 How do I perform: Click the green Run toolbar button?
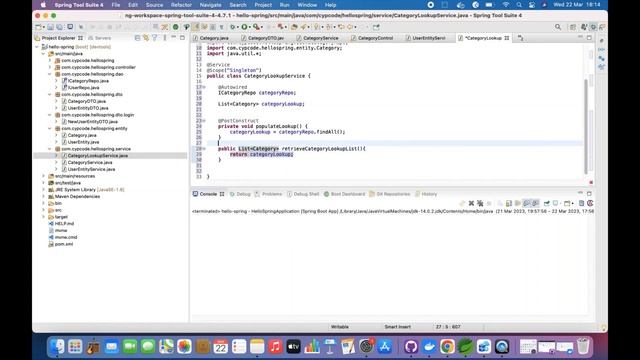[x=244, y=27]
